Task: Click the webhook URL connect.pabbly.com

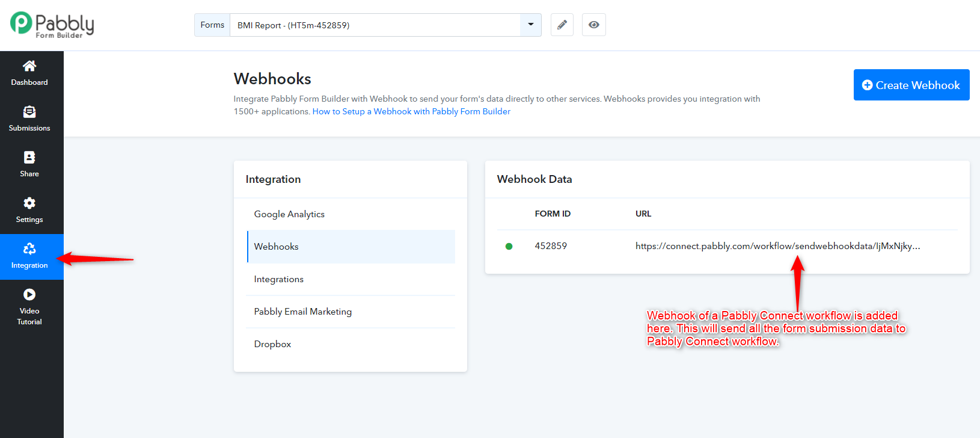Action: [778, 246]
